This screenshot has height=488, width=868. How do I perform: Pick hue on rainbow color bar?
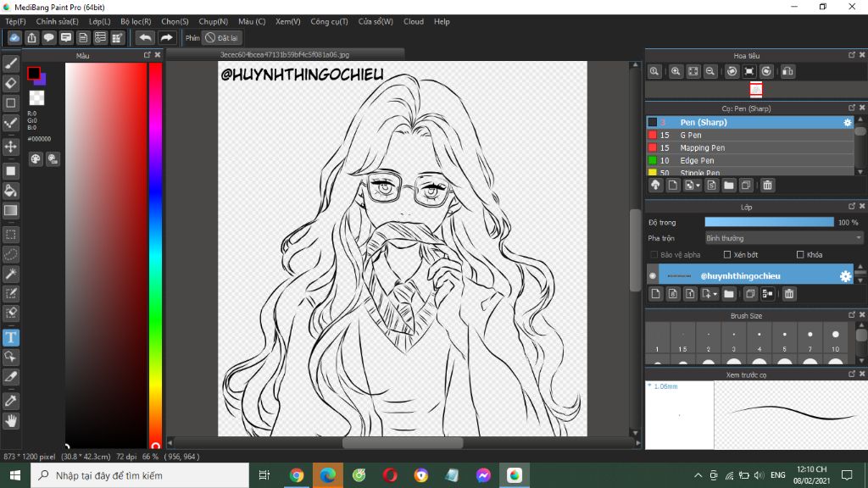click(156, 254)
